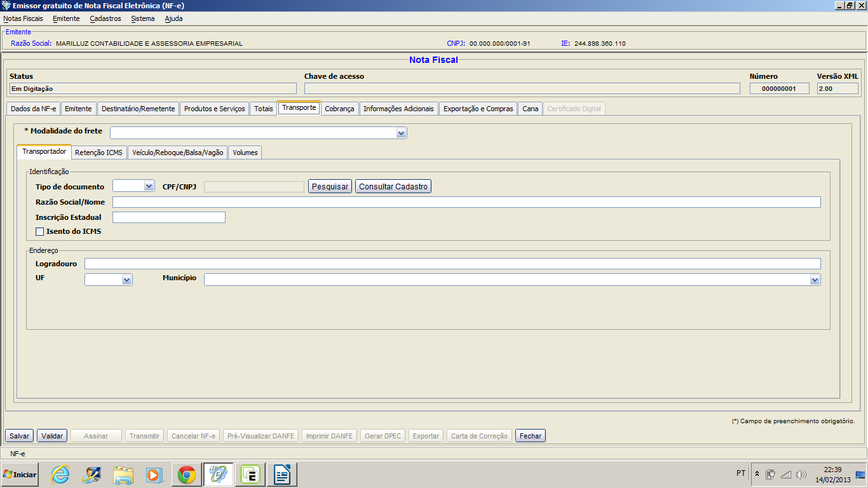Switch to the Exportação e Compras tab
Screen dimensions: 868x488
point(478,109)
